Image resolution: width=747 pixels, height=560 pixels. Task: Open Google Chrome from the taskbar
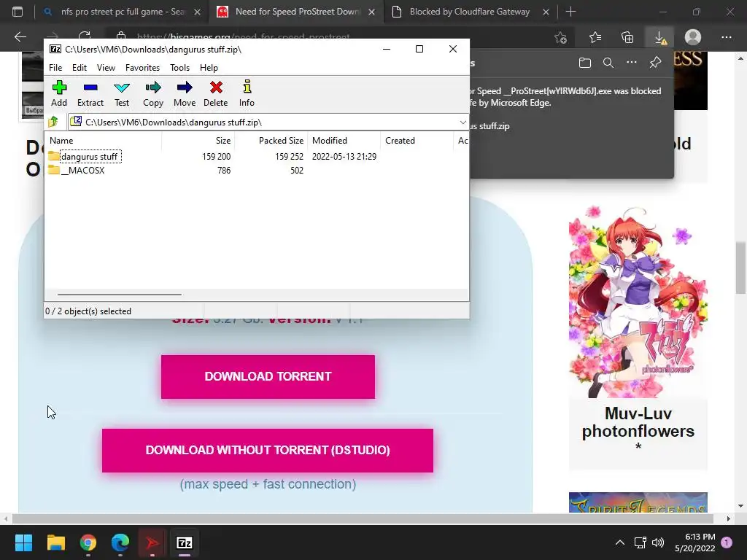coord(88,542)
